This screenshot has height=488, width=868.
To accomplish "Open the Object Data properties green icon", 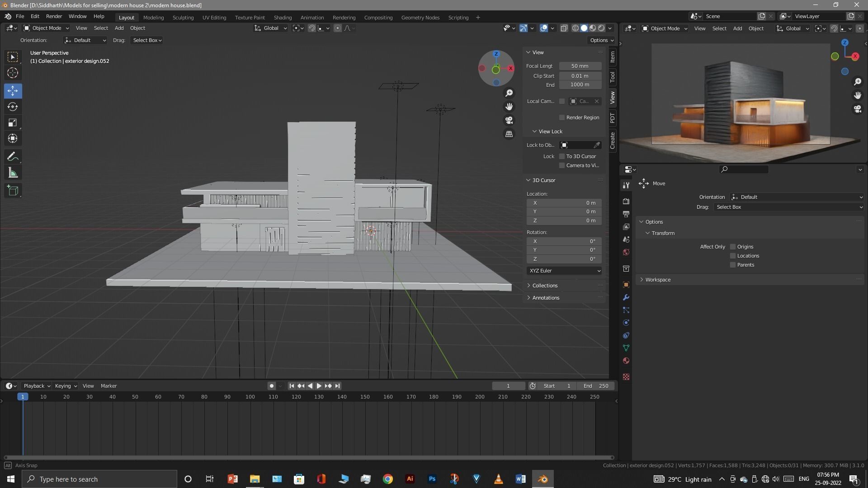I will pos(626,348).
